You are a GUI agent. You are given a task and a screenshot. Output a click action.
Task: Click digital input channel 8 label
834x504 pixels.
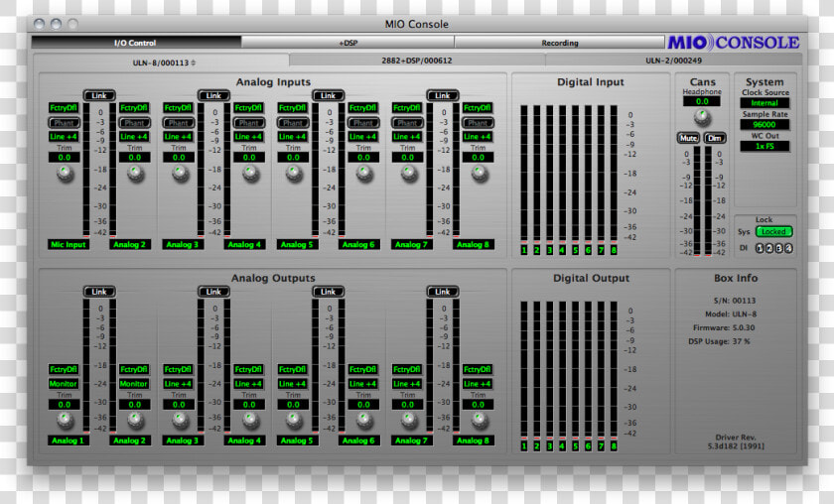click(x=614, y=250)
